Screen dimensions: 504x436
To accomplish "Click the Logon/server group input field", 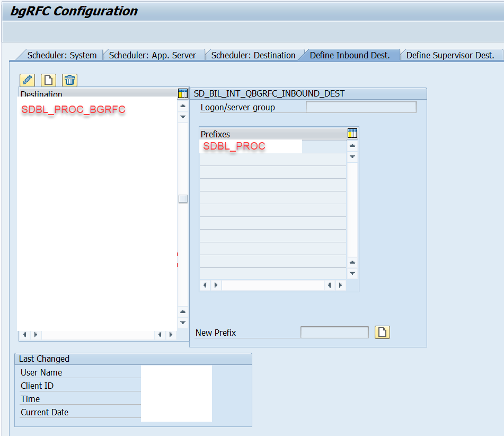I will (x=361, y=107).
